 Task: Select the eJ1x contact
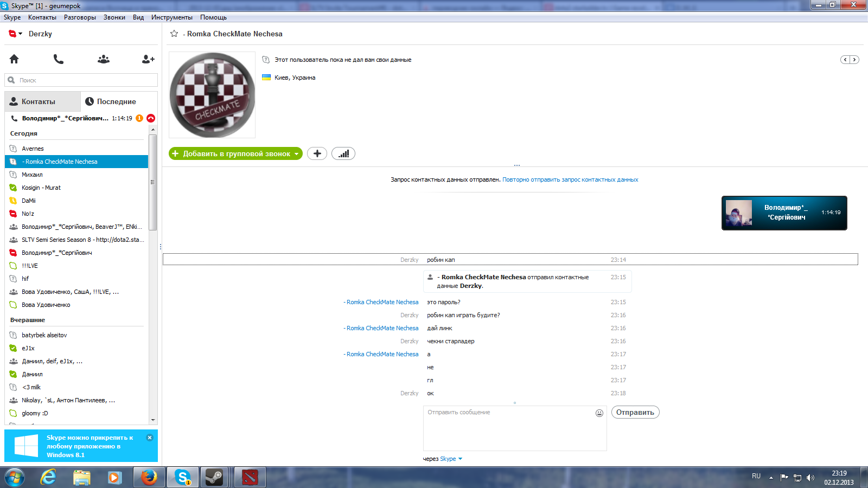point(76,348)
